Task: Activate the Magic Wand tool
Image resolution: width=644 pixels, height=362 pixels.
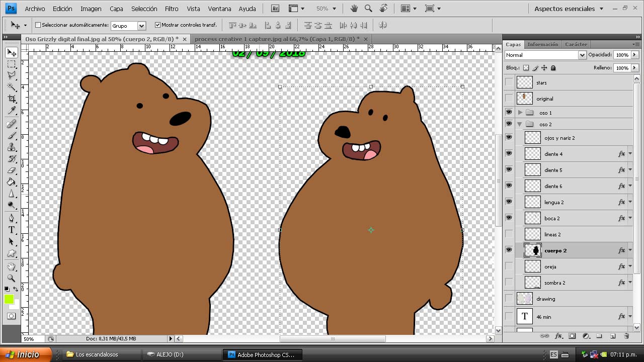Action: (11, 87)
